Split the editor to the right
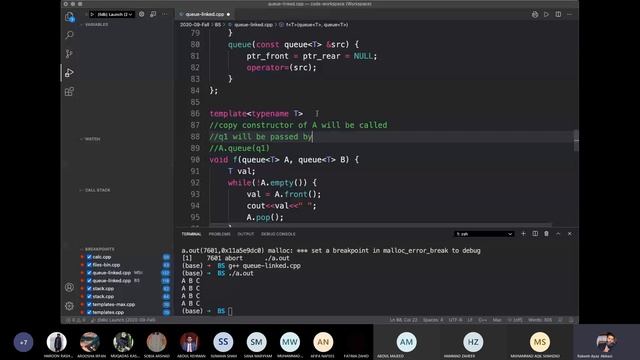The height and width of the screenshot is (360, 640). (x=558, y=14)
